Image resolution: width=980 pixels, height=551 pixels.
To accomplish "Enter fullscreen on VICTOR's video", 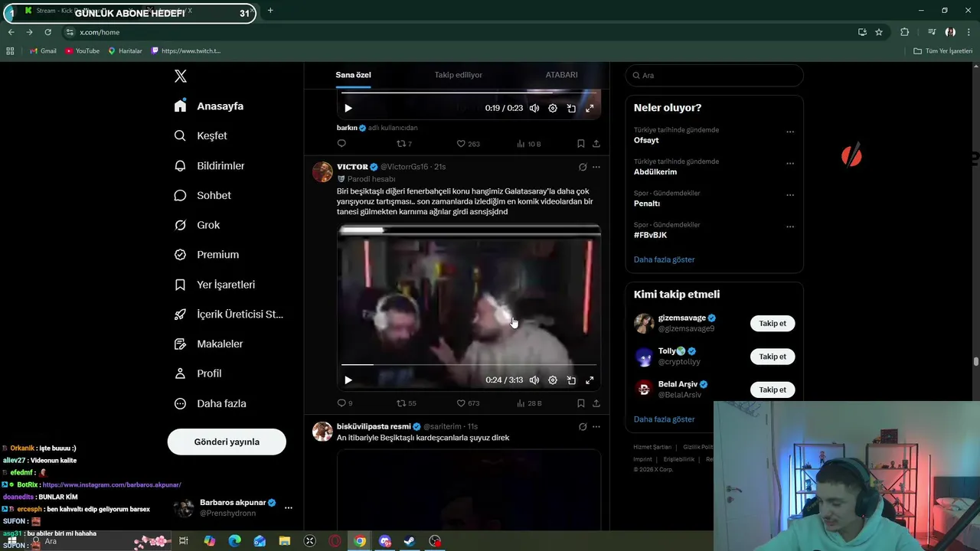I will click(x=590, y=380).
